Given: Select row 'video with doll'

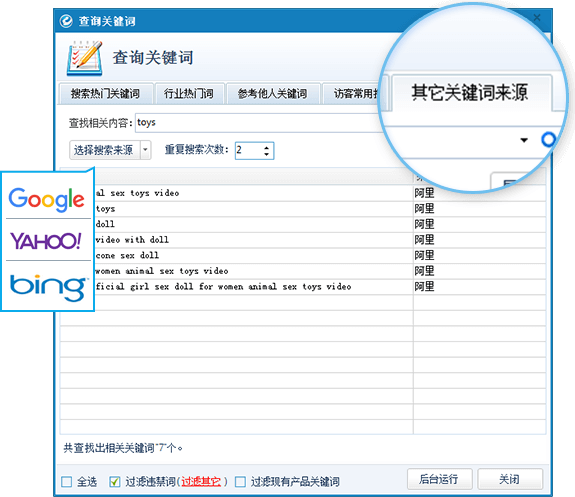Looking at the screenshot, I should click(303, 240).
